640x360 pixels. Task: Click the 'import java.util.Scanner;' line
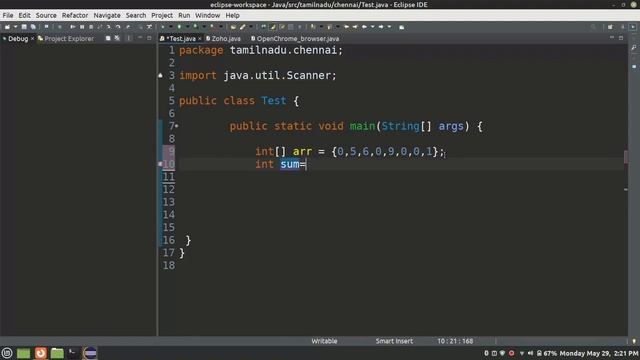coord(258,76)
